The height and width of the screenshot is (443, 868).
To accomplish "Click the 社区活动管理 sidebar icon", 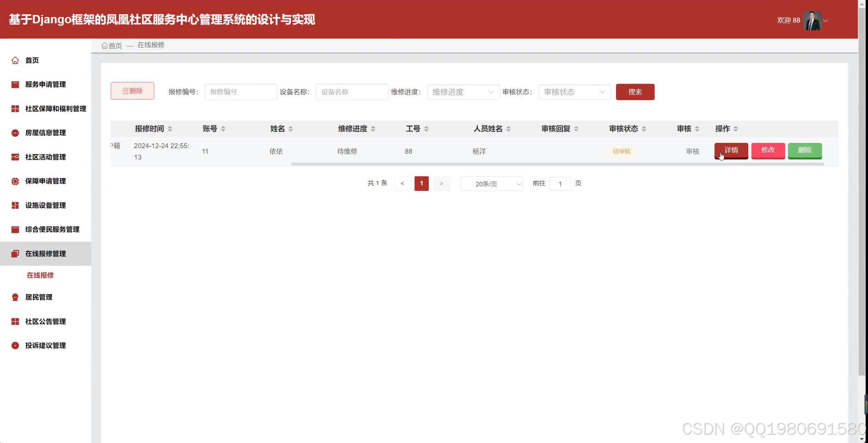I will tap(15, 157).
